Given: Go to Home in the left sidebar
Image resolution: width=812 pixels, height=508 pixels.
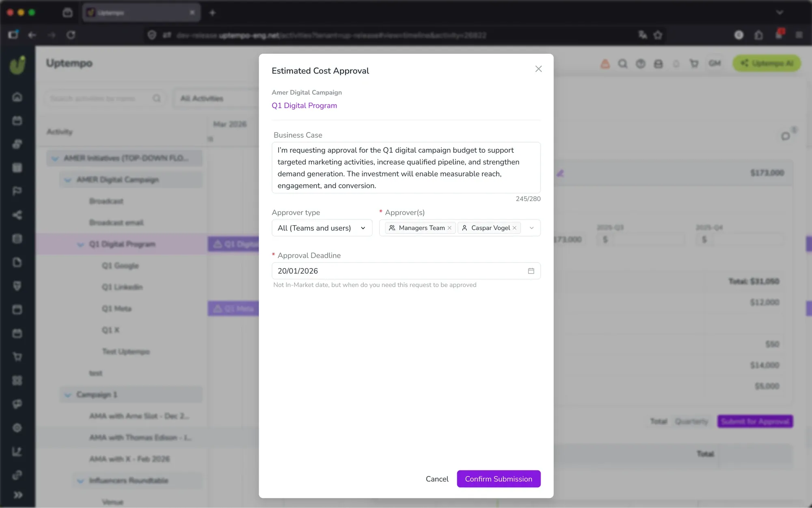Looking at the screenshot, I should (17, 97).
